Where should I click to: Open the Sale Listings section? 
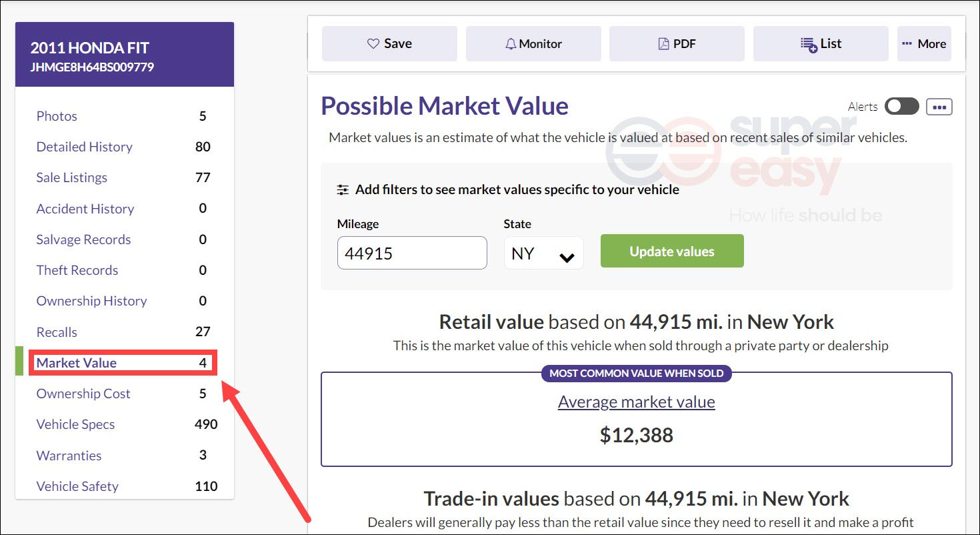[72, 177]
